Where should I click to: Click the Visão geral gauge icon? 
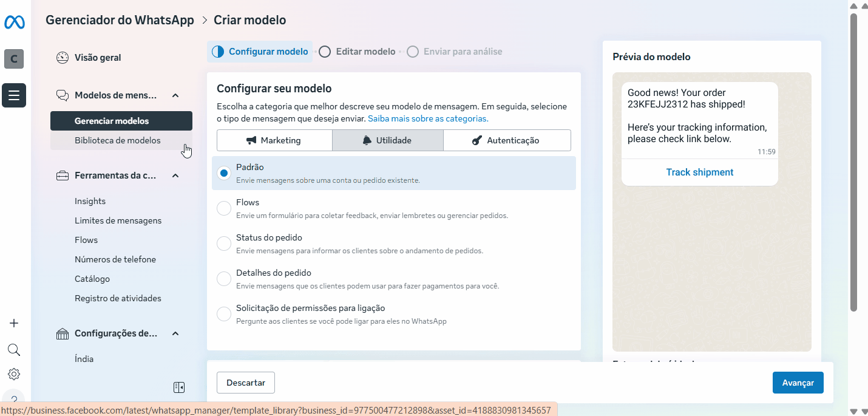(x=63, y=58)
